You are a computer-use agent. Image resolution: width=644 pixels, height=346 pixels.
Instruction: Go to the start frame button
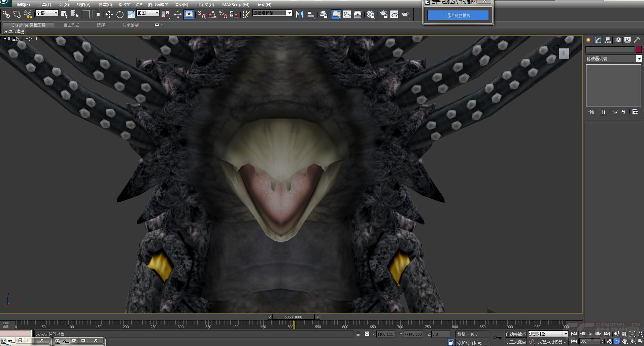(574, 334)
